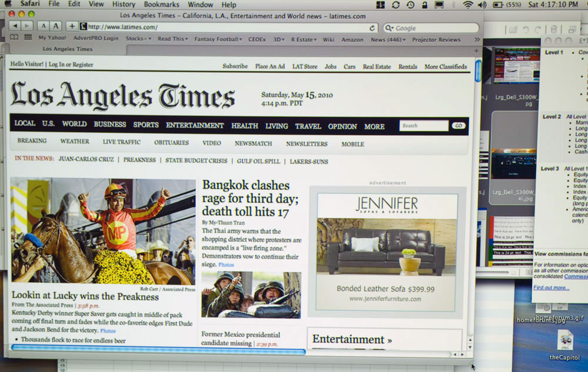588x372 pixels.
Task: Click the Subscribe link
Action: (x=235, y=66)
